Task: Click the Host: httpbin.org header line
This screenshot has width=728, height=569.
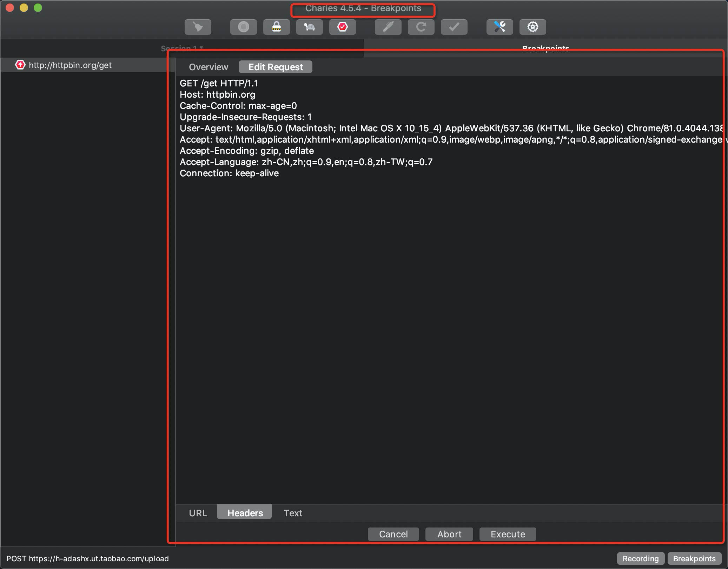Action: tap(218, 94)
